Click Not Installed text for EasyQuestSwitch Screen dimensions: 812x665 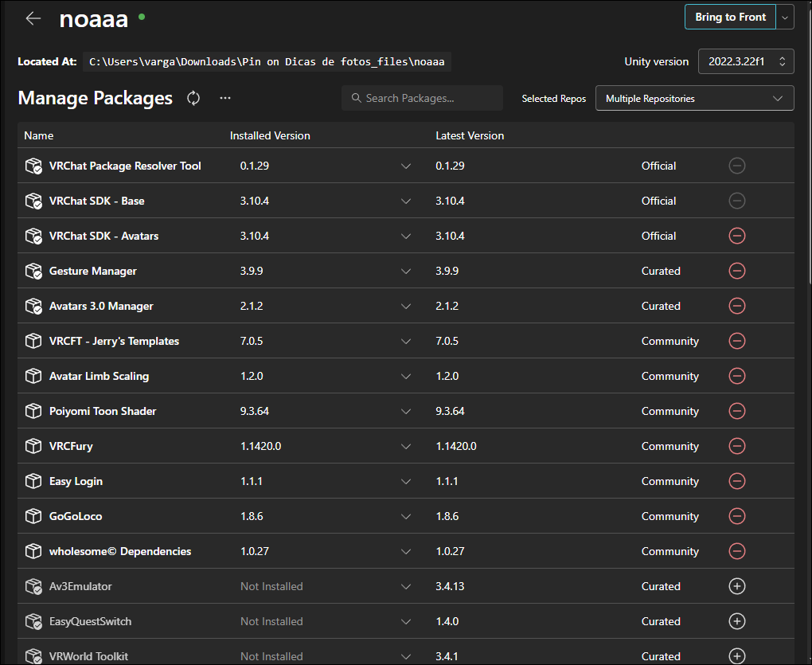271,621
